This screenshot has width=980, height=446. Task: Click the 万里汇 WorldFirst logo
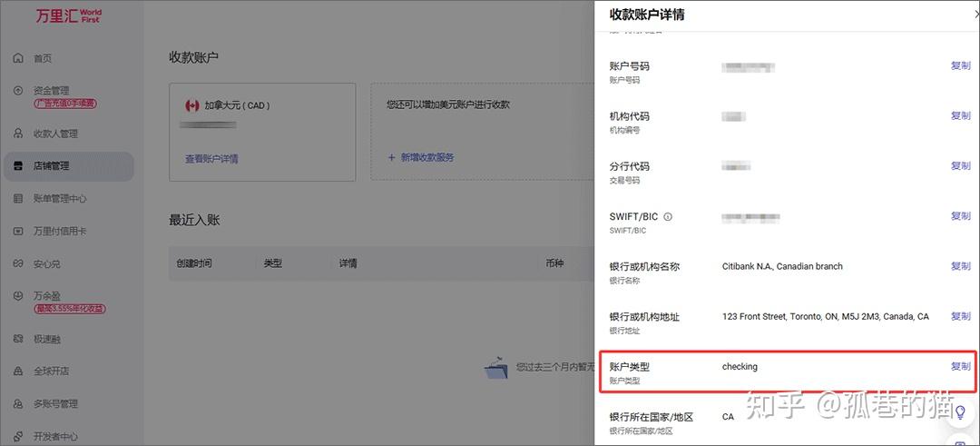click(68, 15)
